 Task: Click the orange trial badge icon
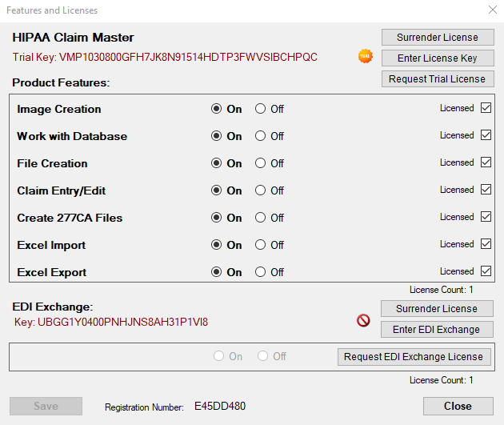coord(366,56)
